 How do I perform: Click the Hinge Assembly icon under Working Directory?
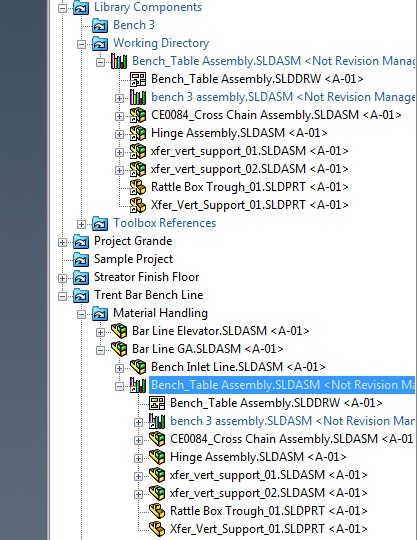click(138, 133)
